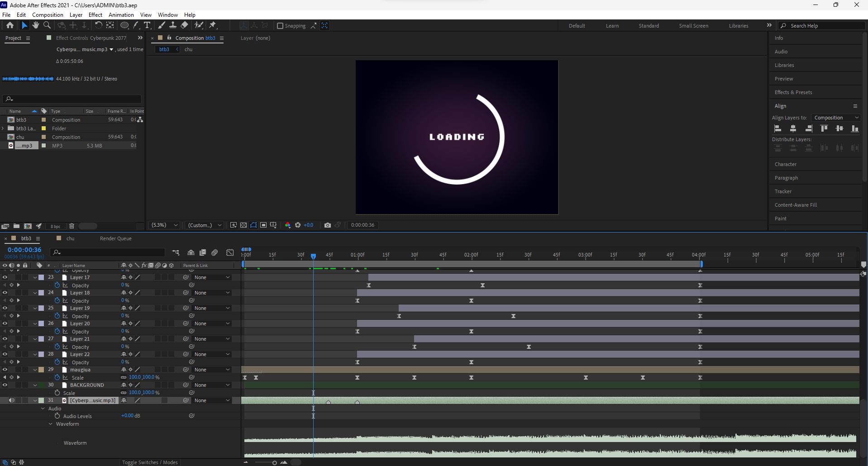Switch to the Render Queue tab
The image size is (868, 466).
click(x=115, y=238)
